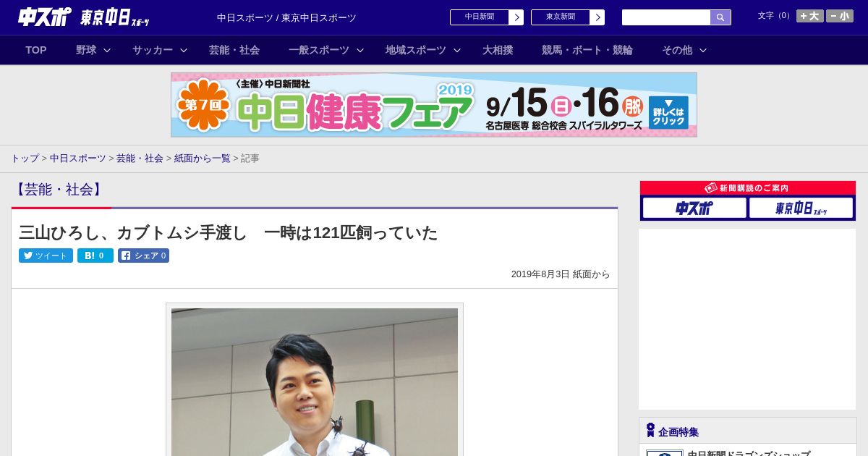Image resolution: width=868 pixels, height=456 pixels.
Task: Open 一般スポーツ menu
Action: [319, 50]
